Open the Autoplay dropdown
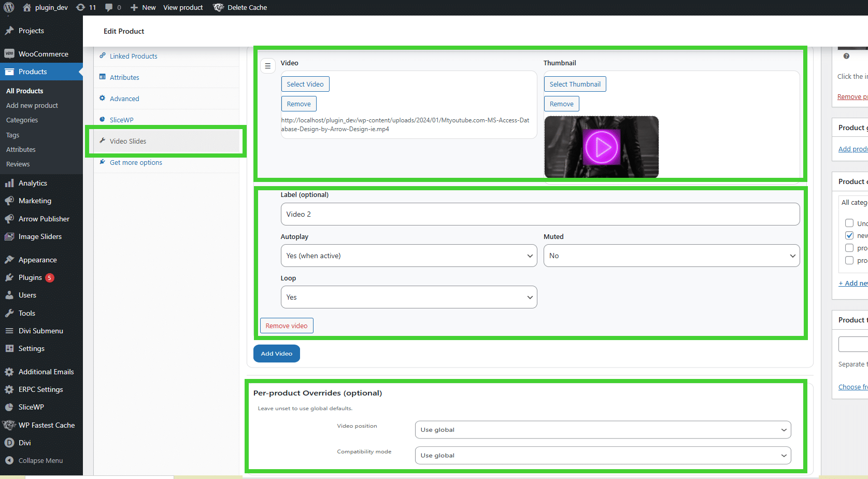Screen dimensions: 868x479 (409, 255)
